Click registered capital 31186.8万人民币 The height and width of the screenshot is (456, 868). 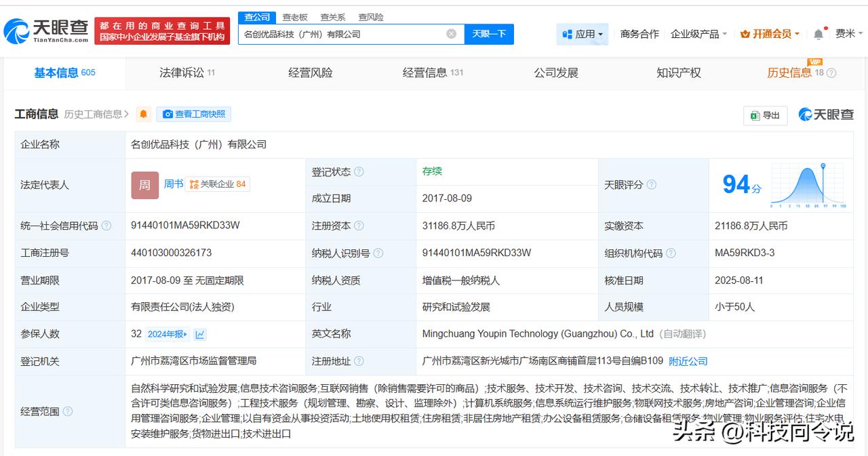tap(458, 226)
